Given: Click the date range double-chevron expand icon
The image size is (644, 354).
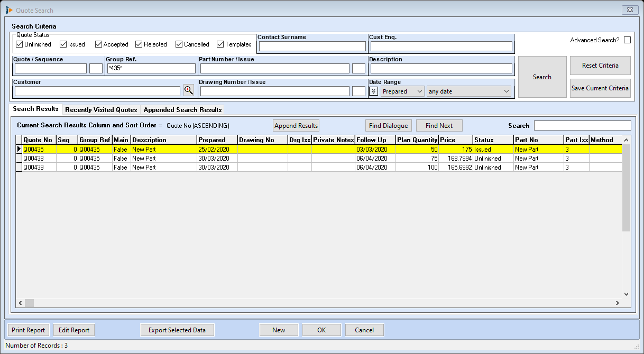Looking at the screenshot, I should (x=374, y=91).
